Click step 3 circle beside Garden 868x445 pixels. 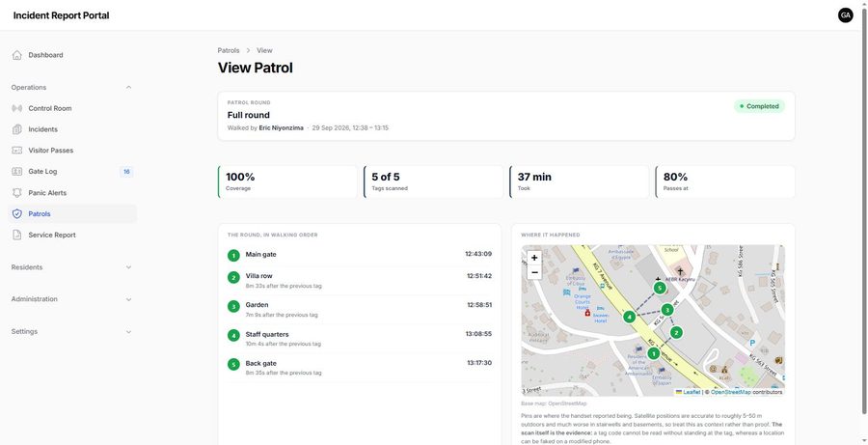[x=233, y=306]
